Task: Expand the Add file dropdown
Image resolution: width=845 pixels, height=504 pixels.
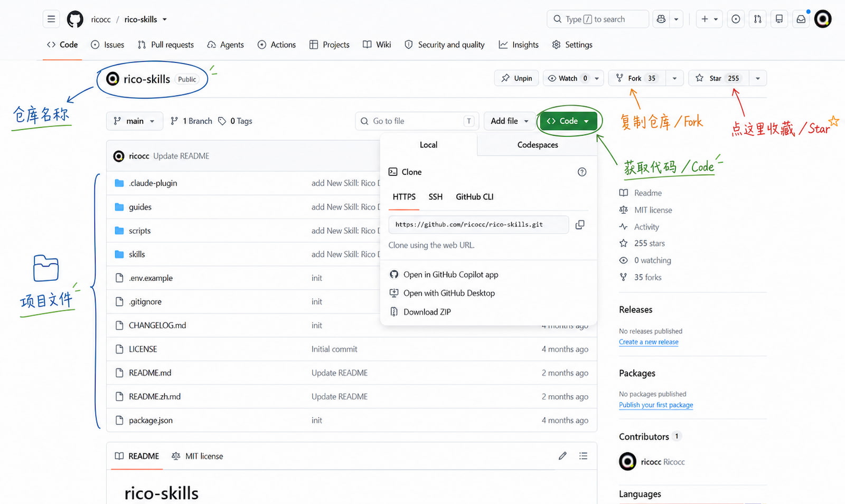Action: pos(509,121)
